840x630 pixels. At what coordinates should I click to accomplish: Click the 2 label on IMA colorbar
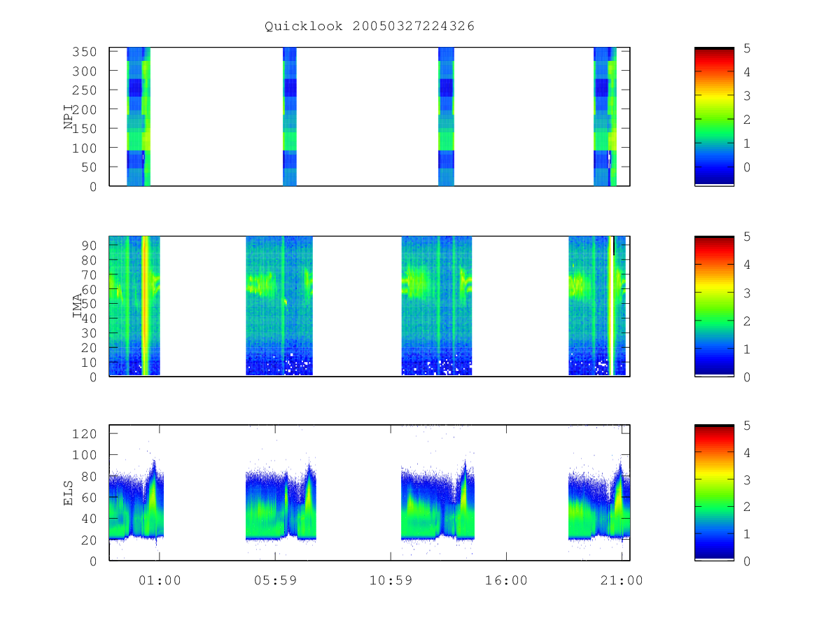point(747,321)
